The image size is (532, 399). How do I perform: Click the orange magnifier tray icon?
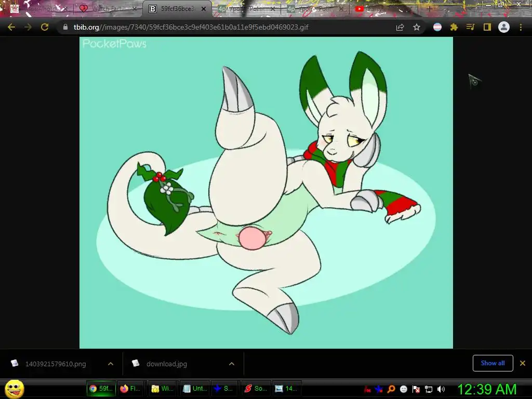tap(391, 389)
